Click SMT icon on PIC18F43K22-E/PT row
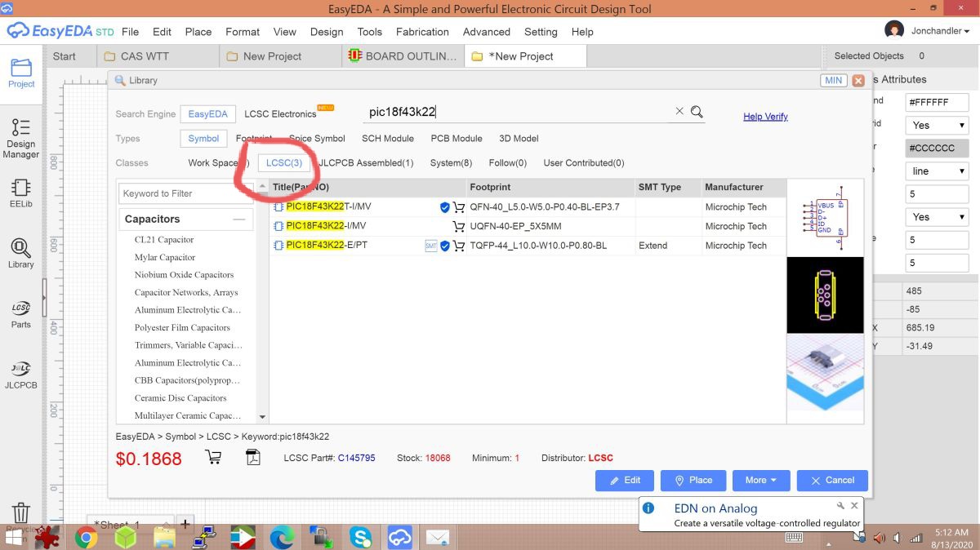 click(x=431, y=246)
